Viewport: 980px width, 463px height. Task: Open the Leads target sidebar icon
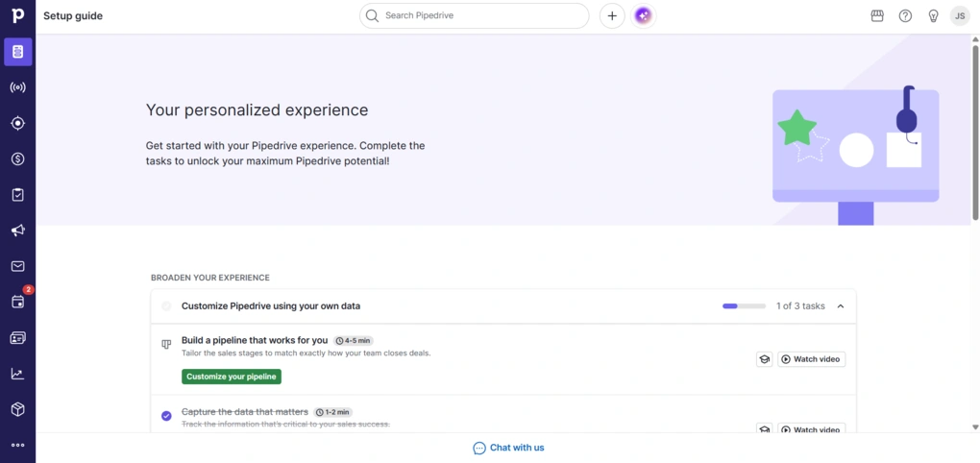pos(18,123)
